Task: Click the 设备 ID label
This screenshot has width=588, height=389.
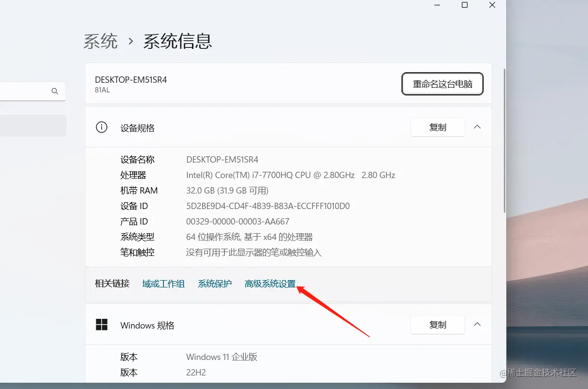Action: [x=134, y=206]
